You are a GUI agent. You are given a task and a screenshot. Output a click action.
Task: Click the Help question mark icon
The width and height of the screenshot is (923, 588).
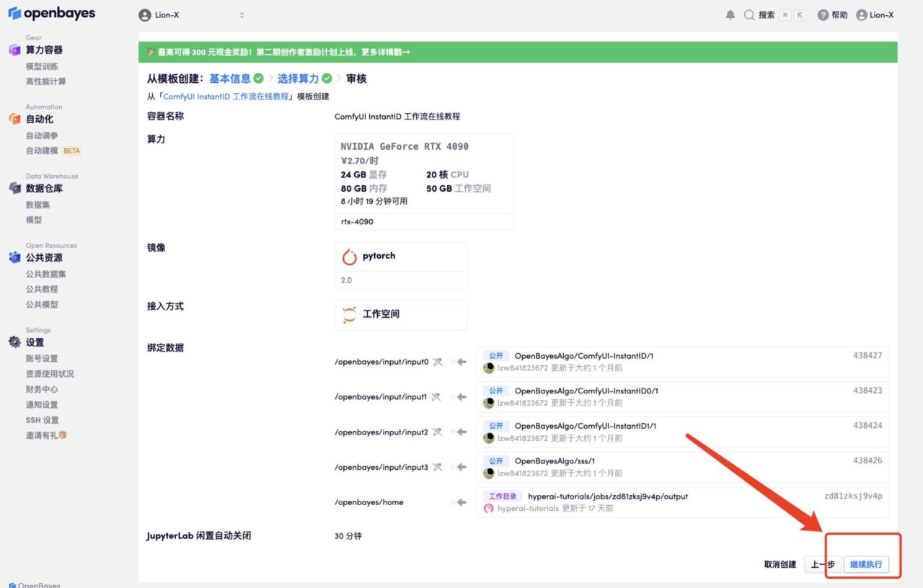(x=823, y=15)
